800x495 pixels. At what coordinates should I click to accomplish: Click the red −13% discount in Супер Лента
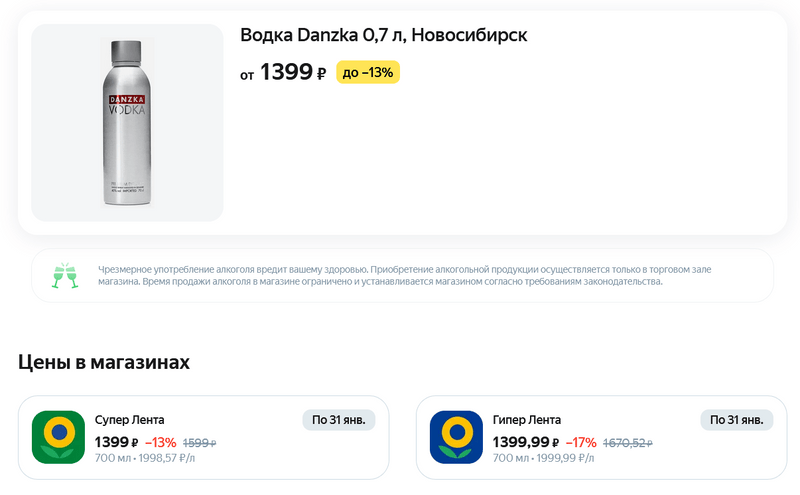[160, 442]
